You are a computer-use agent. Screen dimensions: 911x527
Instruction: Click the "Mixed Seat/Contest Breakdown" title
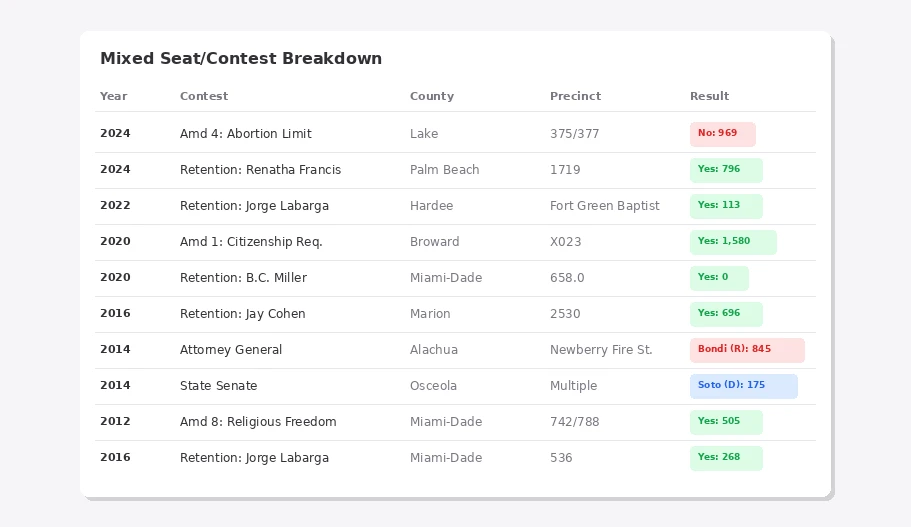241,59
